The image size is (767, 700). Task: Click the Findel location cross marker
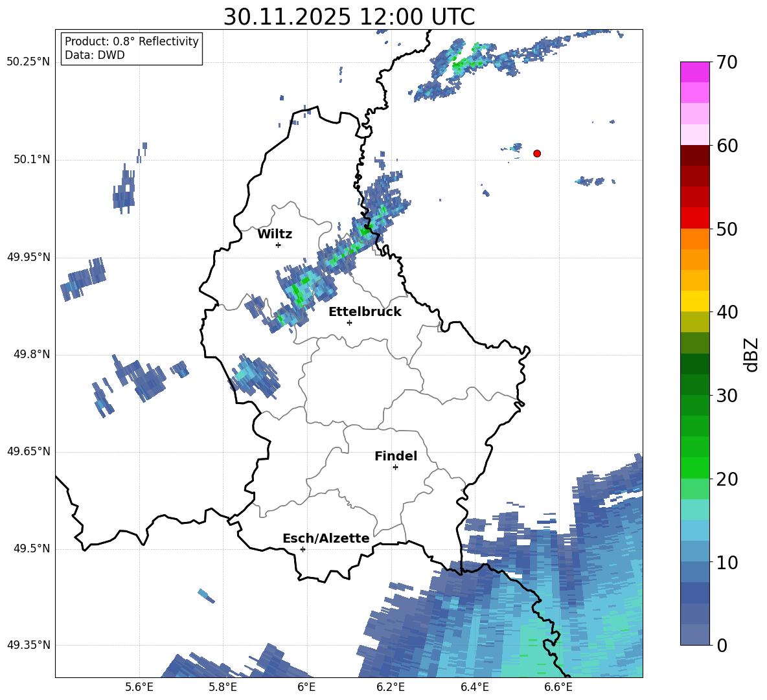[x=395, y=468]
